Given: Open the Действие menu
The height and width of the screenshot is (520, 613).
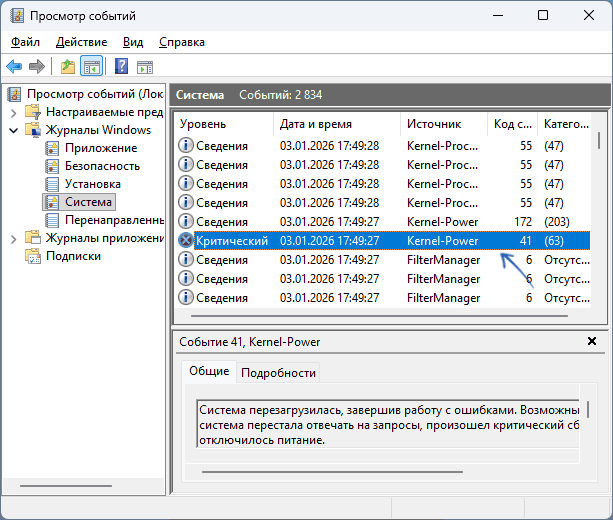Looking at the screenshot, I should click(x=82, y=42).
